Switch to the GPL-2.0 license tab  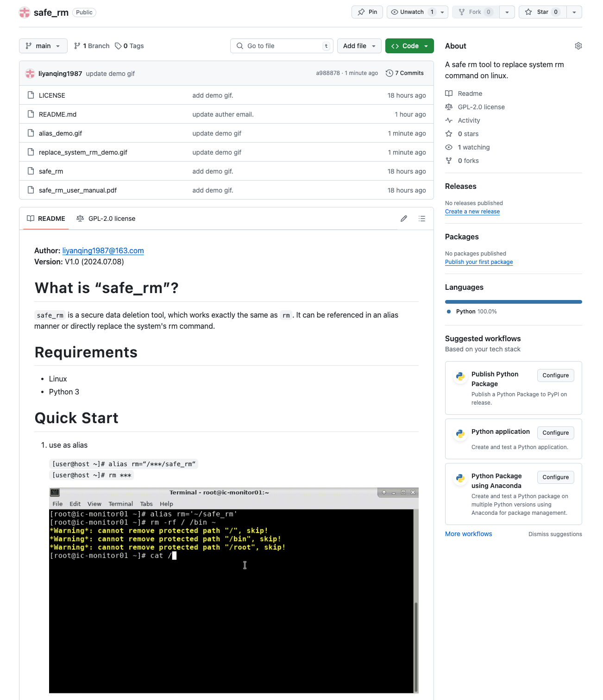point(112,218)
